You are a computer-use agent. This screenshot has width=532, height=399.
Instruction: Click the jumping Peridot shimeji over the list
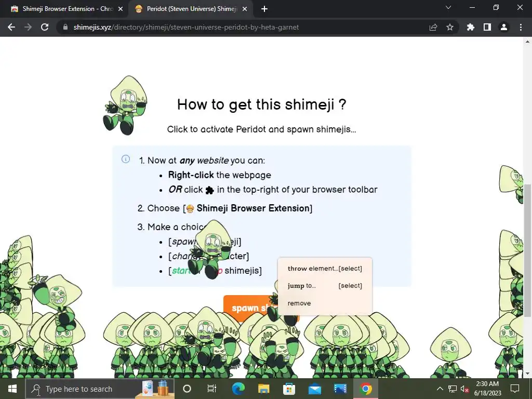tap(211, 249)
